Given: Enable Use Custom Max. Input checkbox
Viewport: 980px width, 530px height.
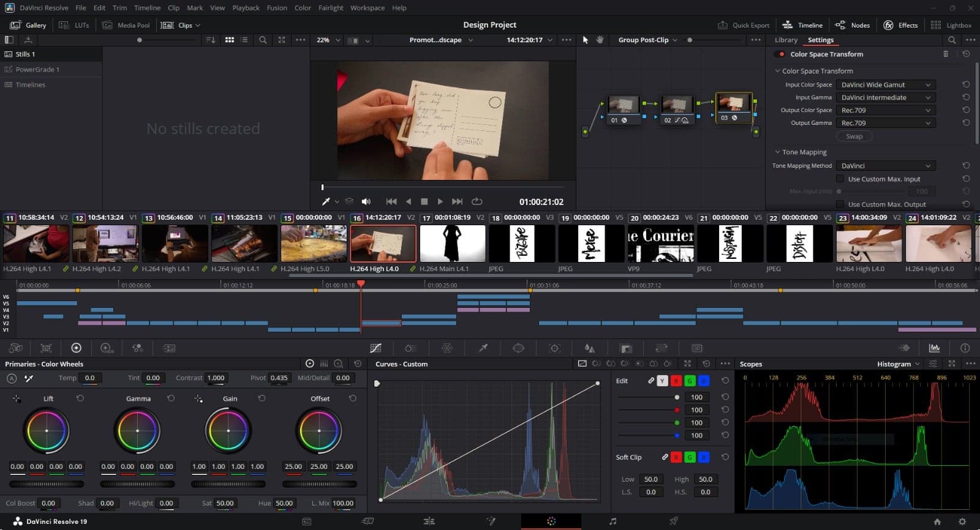Looking at the screenshot, I should pos(840,179).
